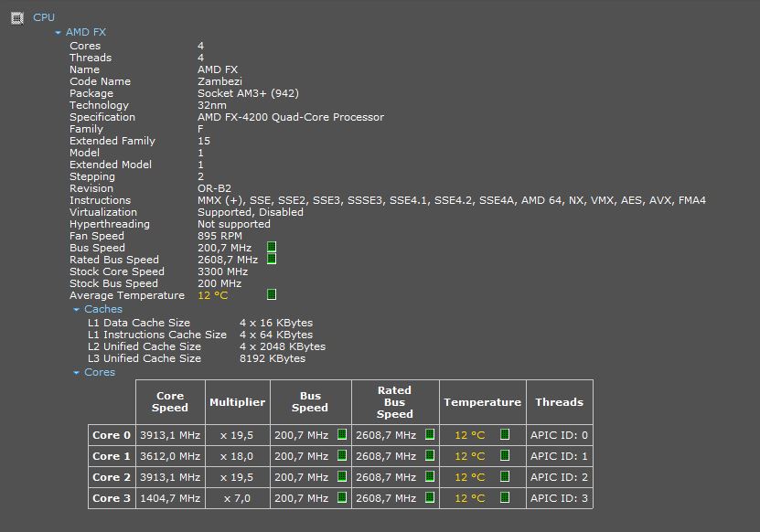760x532 pixels.
Task: Click Core 1 bus speed graph icon
Action: pyautogui.click(x=342, y=455)
